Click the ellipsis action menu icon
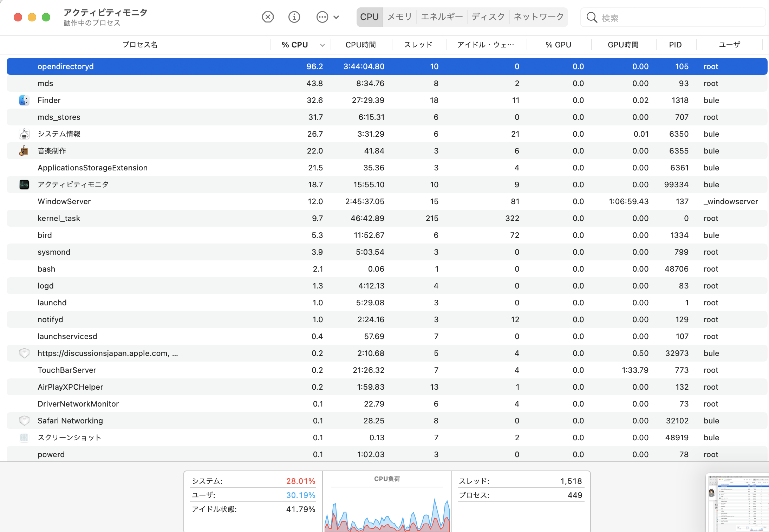Viewport: 769px width, 532px height. pyautogui.click(x=322, y=17)
